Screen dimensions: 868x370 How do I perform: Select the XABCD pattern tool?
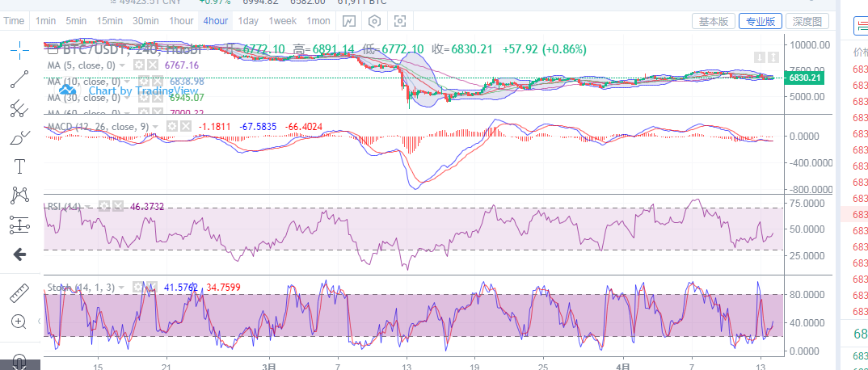(x=20, y=196)
